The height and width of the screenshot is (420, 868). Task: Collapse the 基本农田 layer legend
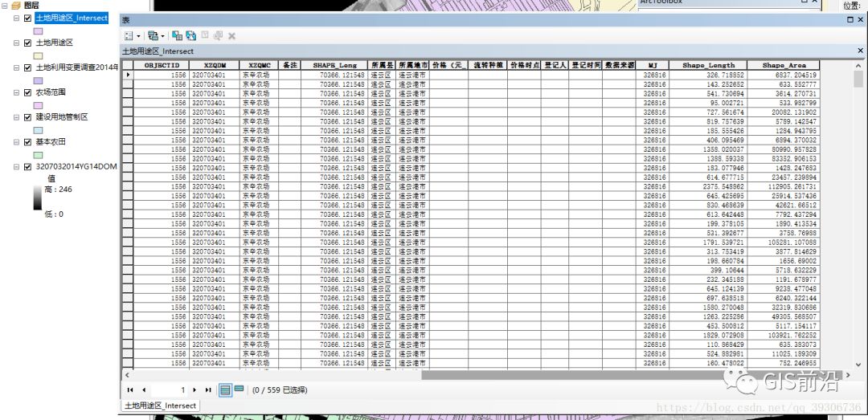16,142
